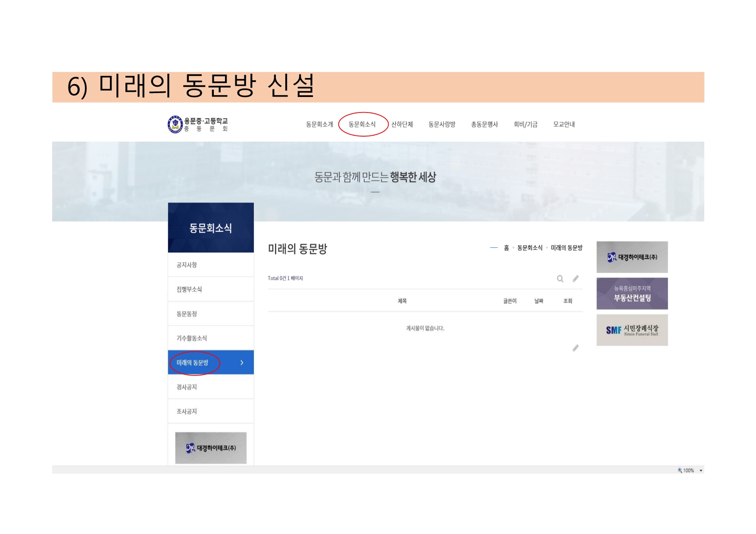Screen dimensions: 756x534
Task: Click the upper pencil write icon
Action: pos(575,278)
